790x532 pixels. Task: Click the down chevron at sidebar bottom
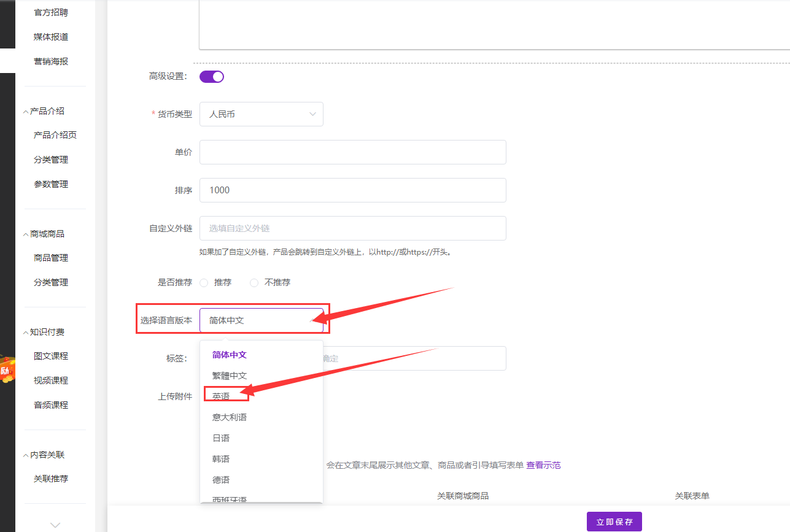tap(55, 525)
